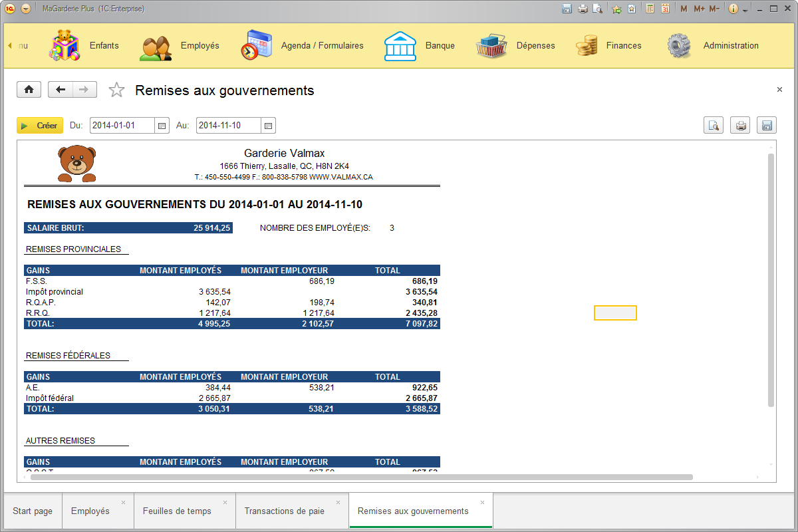Save the report using the floppy disk icon

(767, 125)
